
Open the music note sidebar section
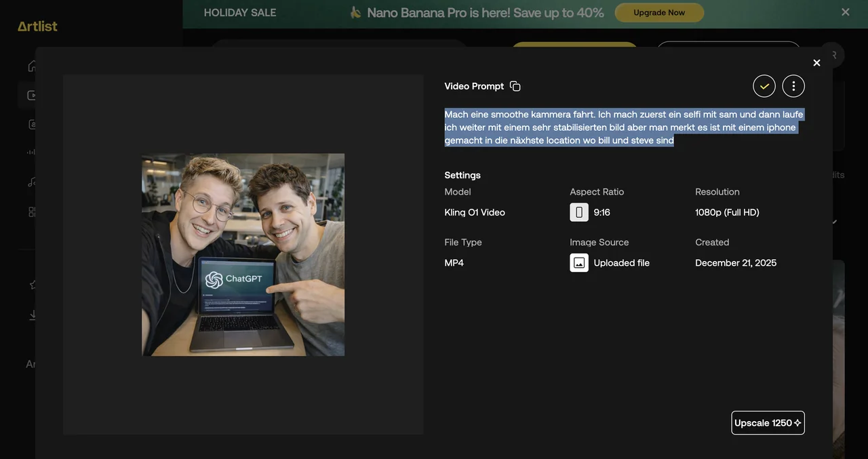pos(33,182)
